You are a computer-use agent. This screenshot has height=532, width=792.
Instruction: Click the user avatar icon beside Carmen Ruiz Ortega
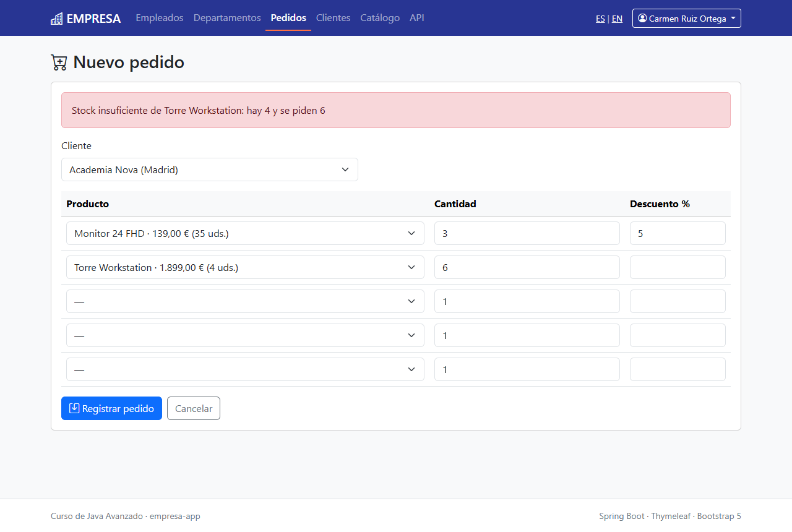pyautogui.click(x=642, y=19)
